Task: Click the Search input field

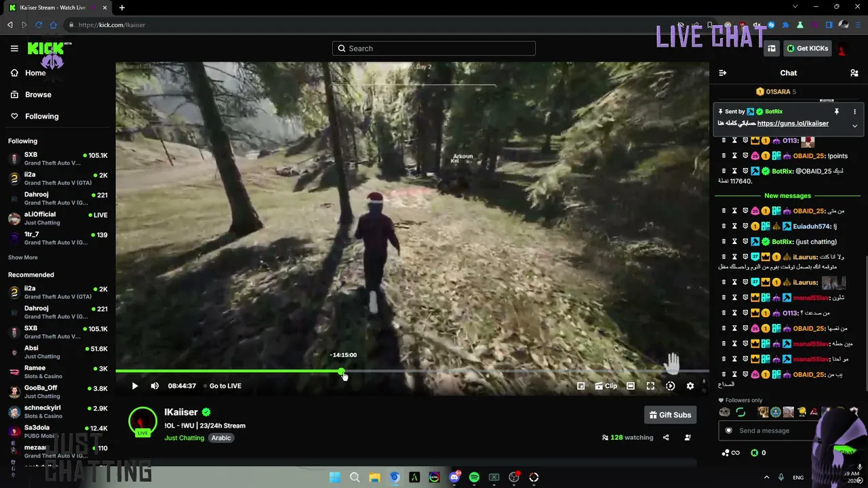Action: (x=434, y=48)
